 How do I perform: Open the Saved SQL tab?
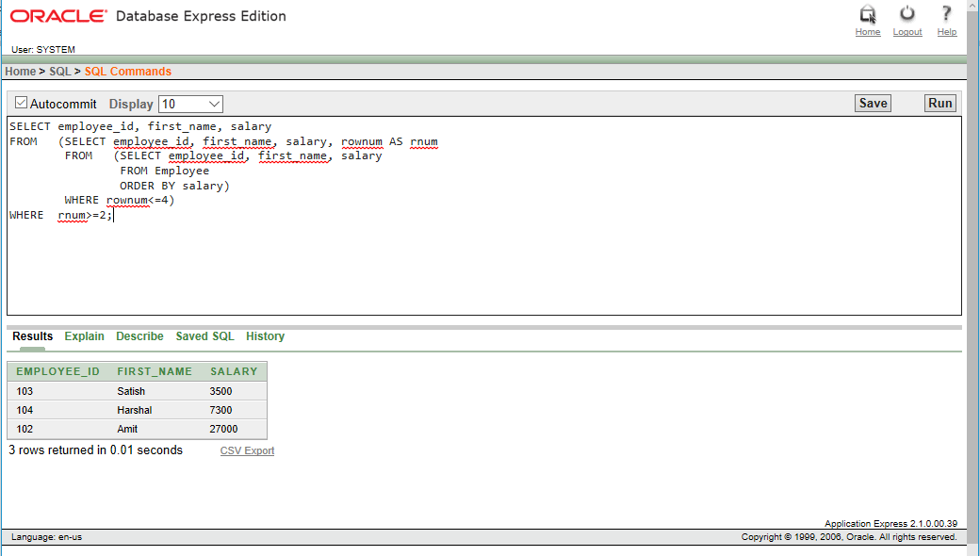[x=204, y=336]
